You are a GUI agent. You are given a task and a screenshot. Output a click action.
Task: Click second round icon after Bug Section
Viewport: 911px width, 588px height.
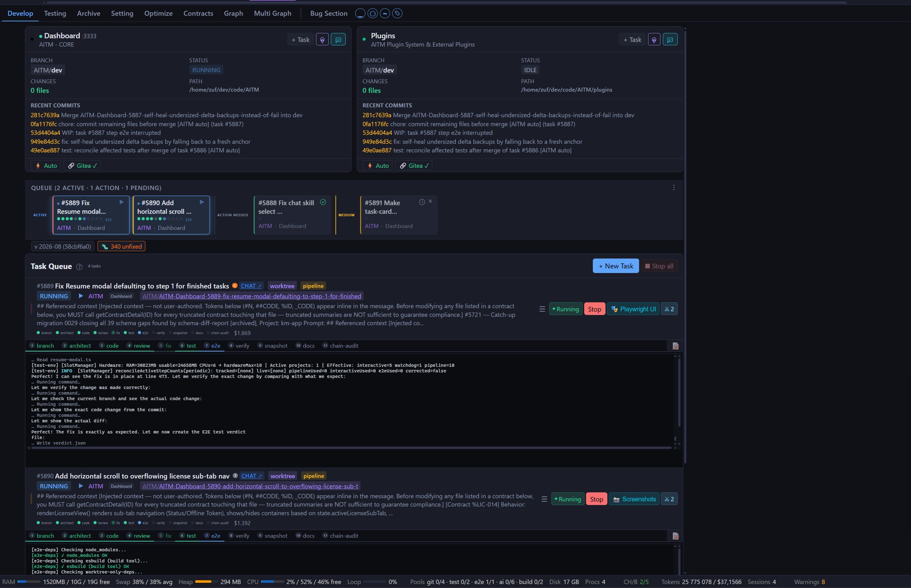tap(373, 14)
